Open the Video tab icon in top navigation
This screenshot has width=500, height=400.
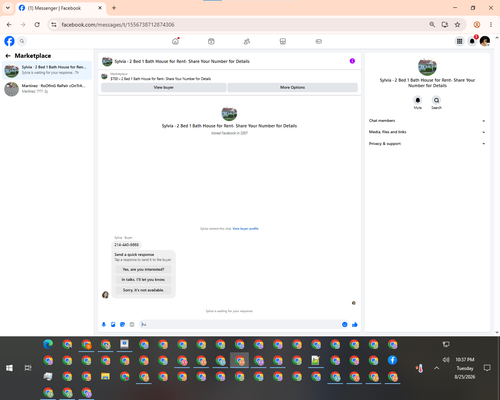211,41
